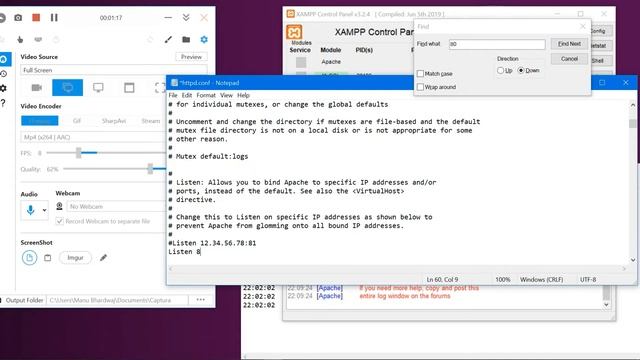The image size is (640, 360).
Task: Click the webcam icon beside No Webcam
Action: pos(60,206)
